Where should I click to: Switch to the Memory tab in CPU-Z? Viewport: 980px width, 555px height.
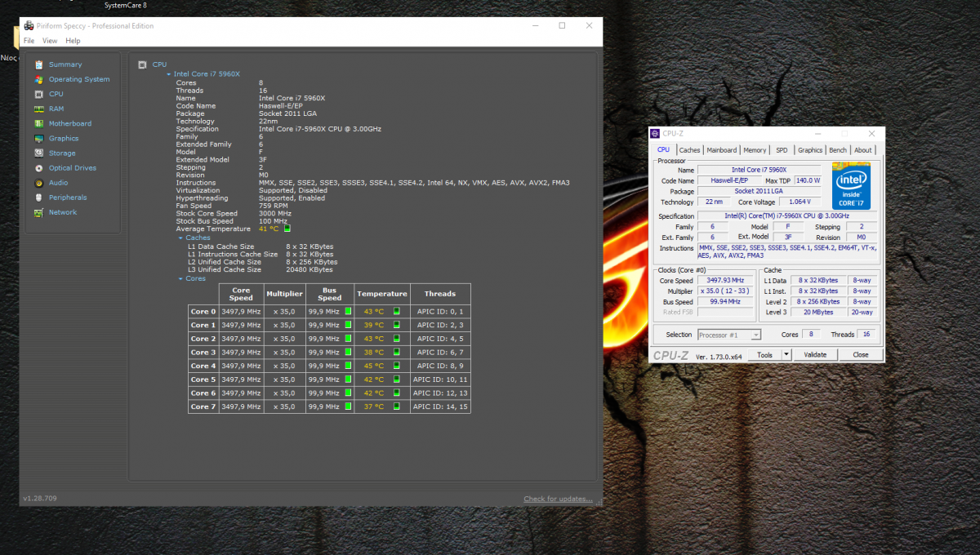[x=755, y=150]
